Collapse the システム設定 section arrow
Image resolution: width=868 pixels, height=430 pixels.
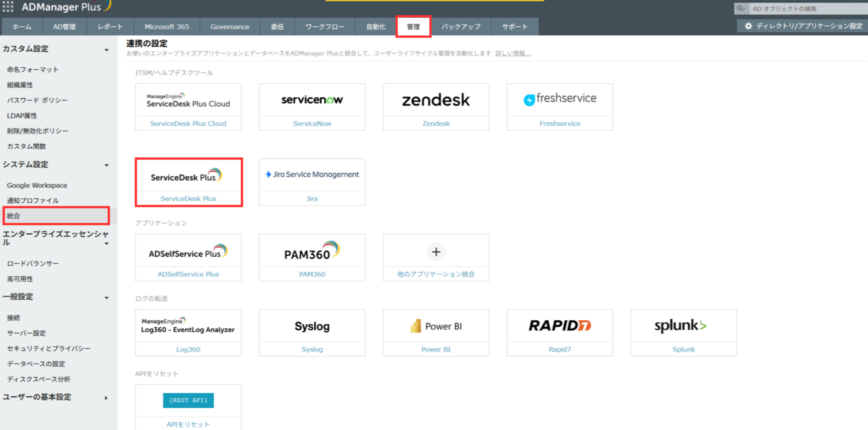tap(107, 165)
